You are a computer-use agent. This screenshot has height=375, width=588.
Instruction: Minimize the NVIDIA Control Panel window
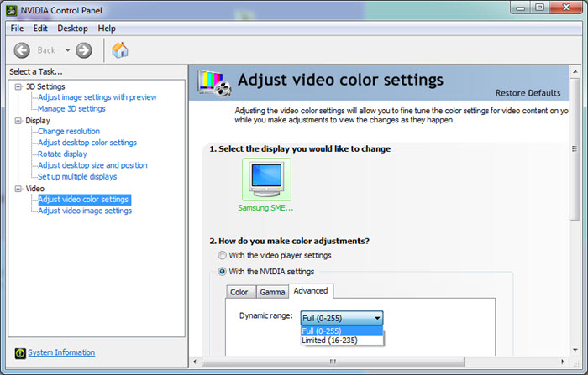point(520,8)
